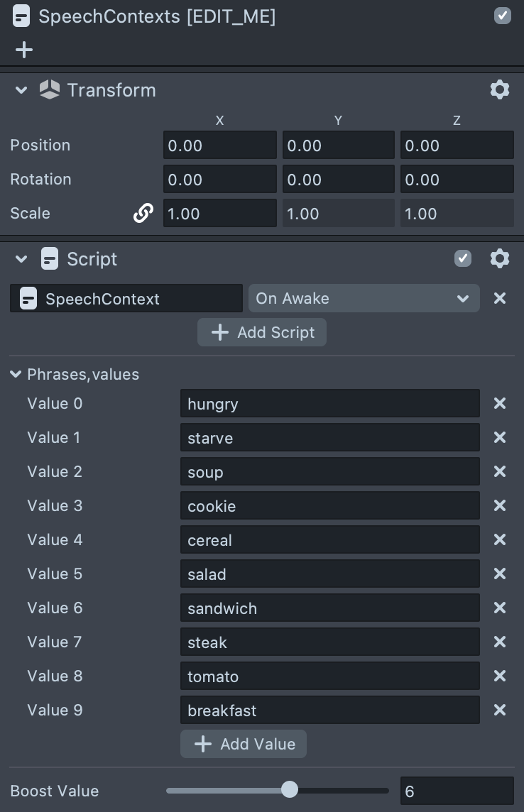
Task: Toggle the scale link lock icon
Action: [x=143, y=214]
